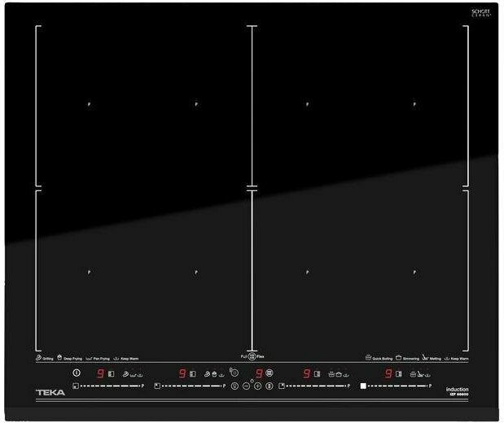Select the Melting function icon
Image resolution: width=504 pixels, height=423 pixels.
tap(425, 358)
